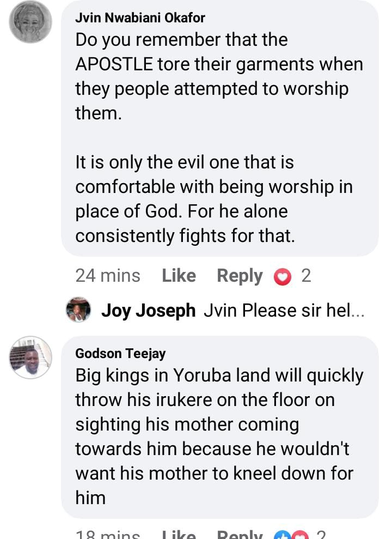Click the Godson Teejay name link
The width and height of the screenshot is (392, 539).
[120, 354]
